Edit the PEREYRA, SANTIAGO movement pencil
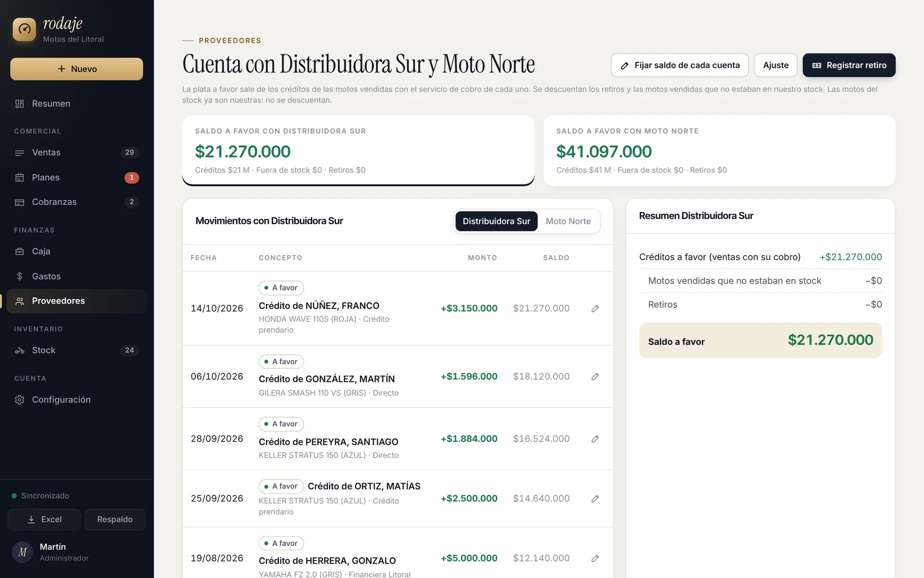Screen dimensions: 924x578 (x=595, y=439)
